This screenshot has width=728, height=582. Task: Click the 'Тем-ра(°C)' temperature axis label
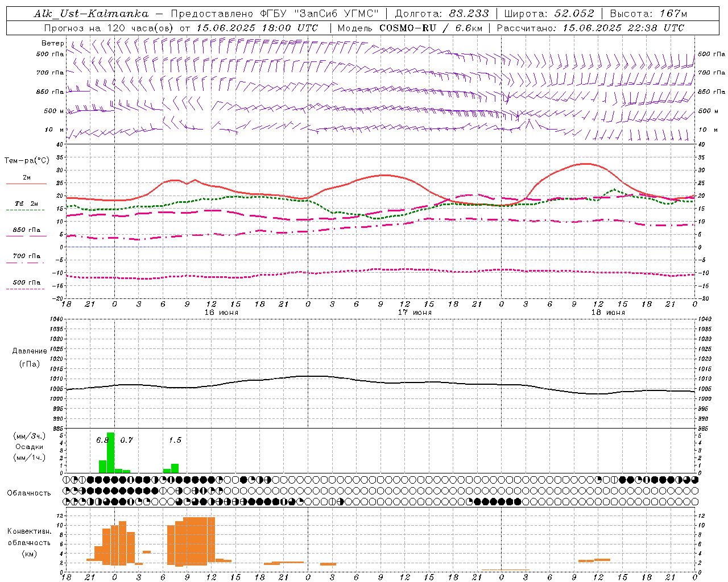point(27,161)
